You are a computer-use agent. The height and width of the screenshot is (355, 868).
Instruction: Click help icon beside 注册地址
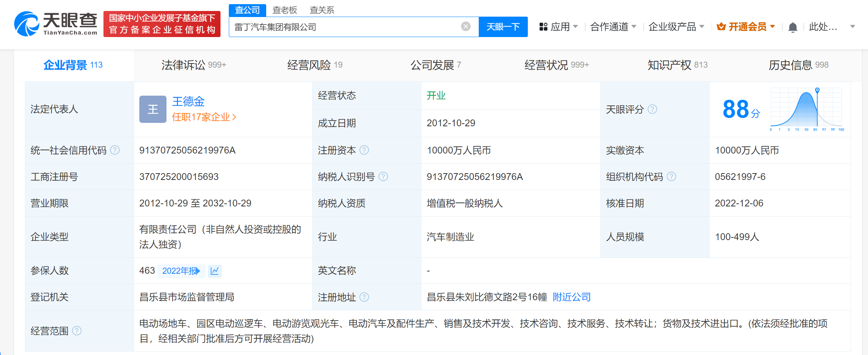[364, 297]
